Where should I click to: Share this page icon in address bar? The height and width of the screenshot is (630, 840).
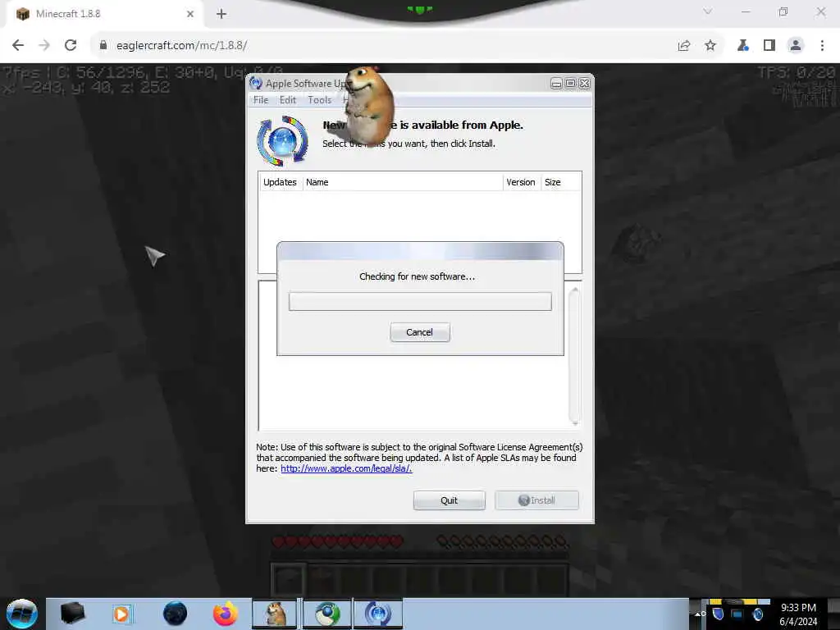click(x=684, y=46)
